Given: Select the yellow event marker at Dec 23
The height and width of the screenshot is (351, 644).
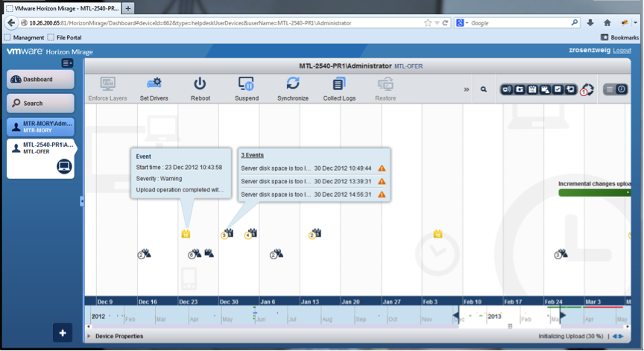Looking at the screenshot, I should coord(186,234).
